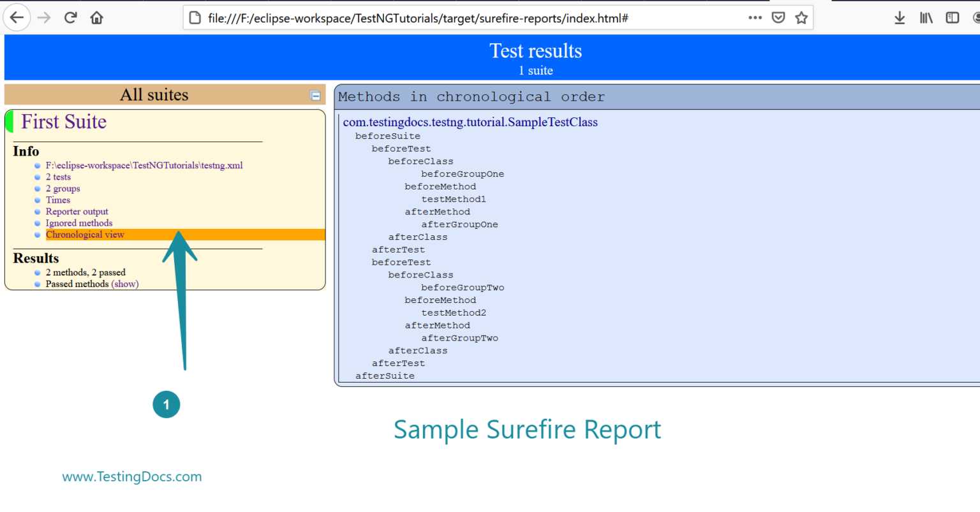The height and width of the screenshot is (512, 980).
Task: Click the afterSuite method entry
Action: pyautogui.click(x=385, y=376)
